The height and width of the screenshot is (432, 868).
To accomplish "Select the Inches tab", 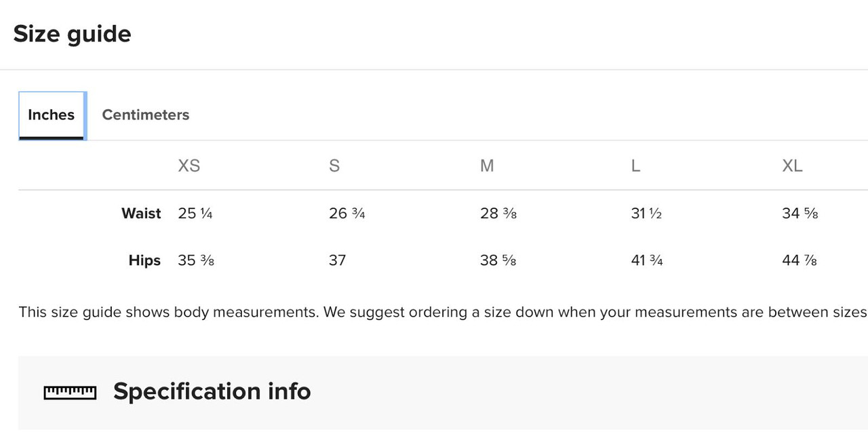I will point(52,115).
